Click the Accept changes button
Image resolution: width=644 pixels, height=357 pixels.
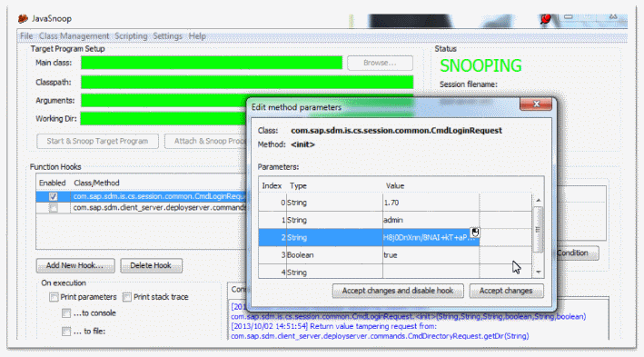point(506,291)
